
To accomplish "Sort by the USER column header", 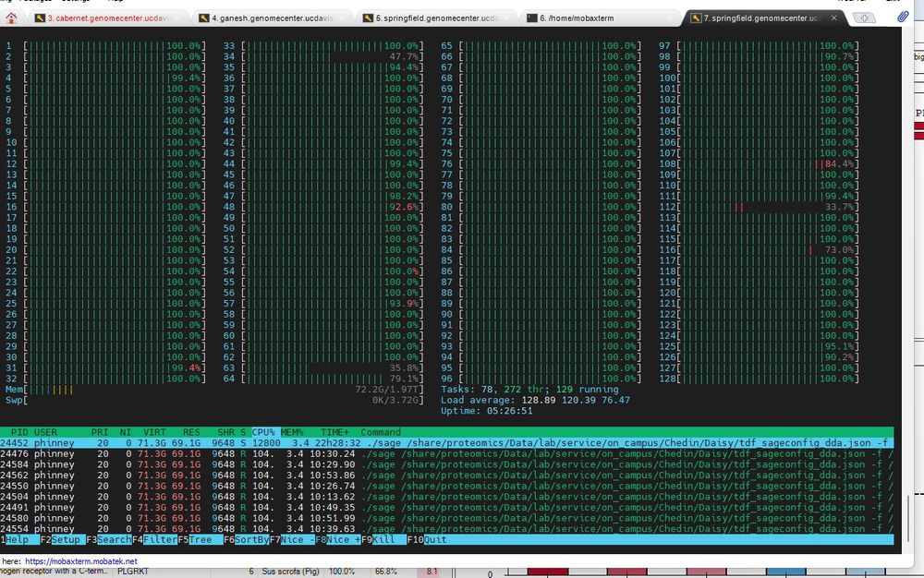I will (x=45, y=432).
